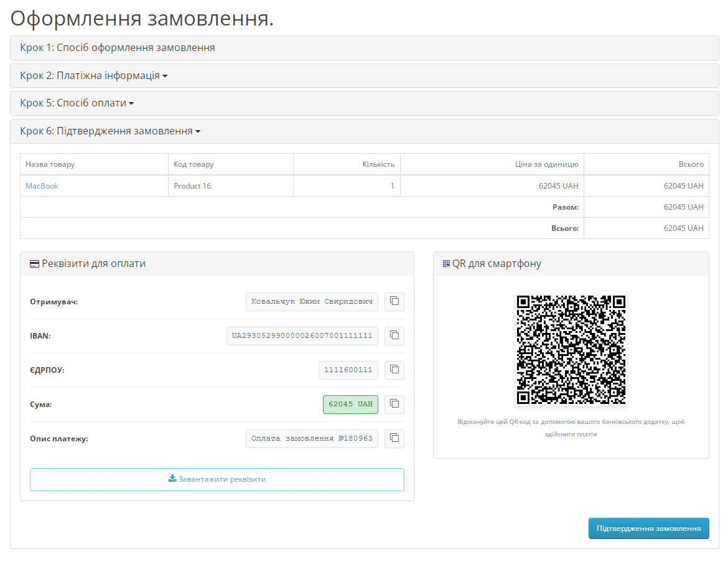Select the Отримувач name field

312,301
